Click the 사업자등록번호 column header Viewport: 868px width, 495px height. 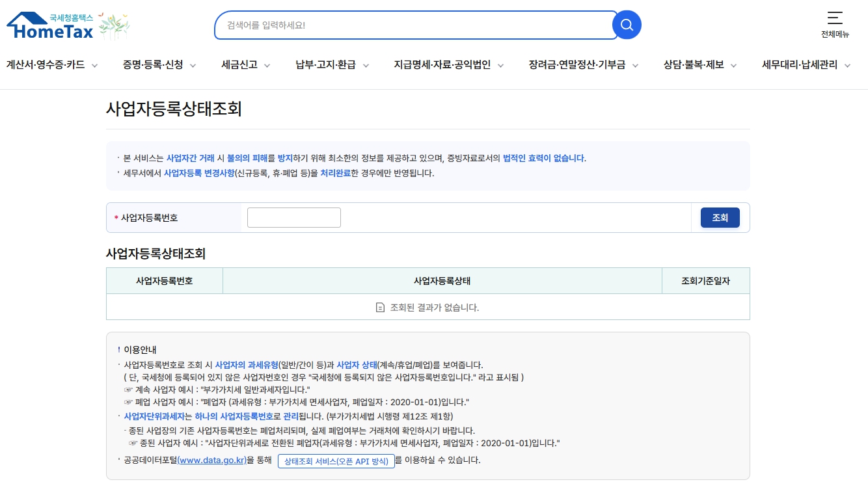point(165,281)
